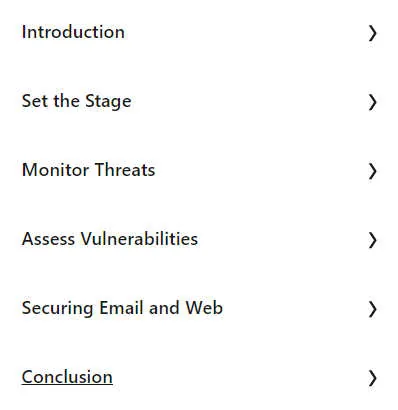Click the Set the Stage title text

coord(77,101)
